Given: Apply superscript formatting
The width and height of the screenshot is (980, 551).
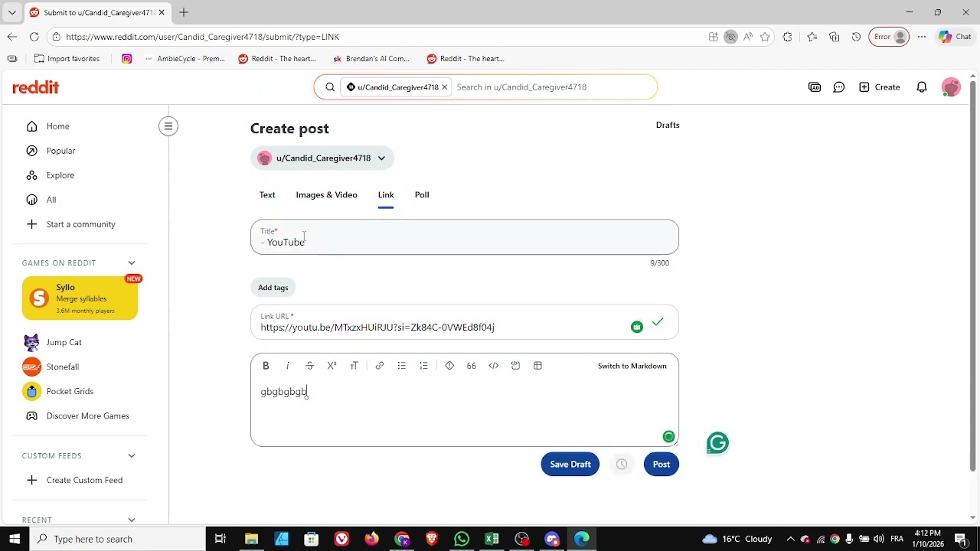Looking at the screenshot, I should click(332, 366).
